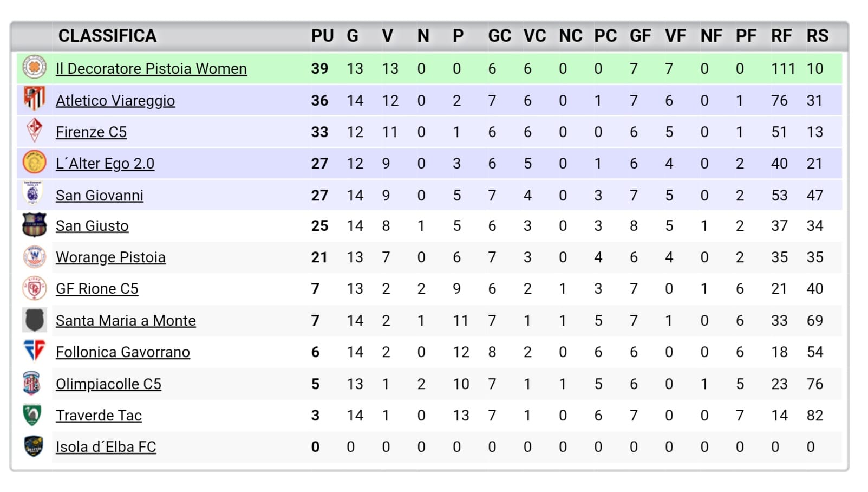Open the San Giovanni team page link
The width and height of the screenshot is (868, 492).
pyautogui.click(x=100, y=196)
